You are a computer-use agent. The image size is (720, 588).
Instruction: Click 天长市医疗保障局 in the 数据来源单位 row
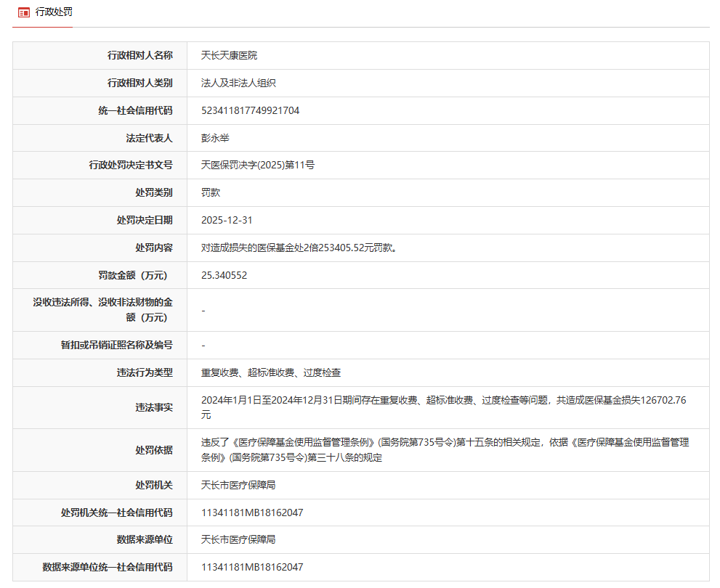pos(238,540)
